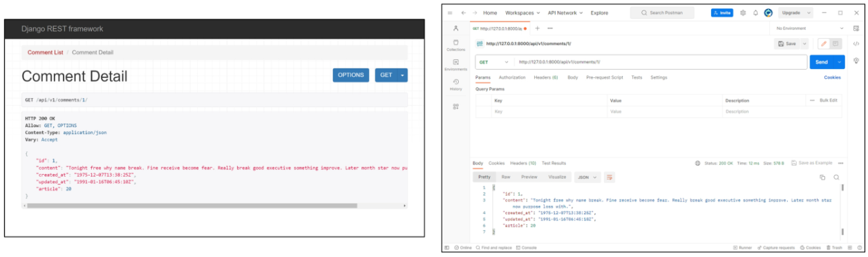Switch to the Headers (6) request tab

546,77
